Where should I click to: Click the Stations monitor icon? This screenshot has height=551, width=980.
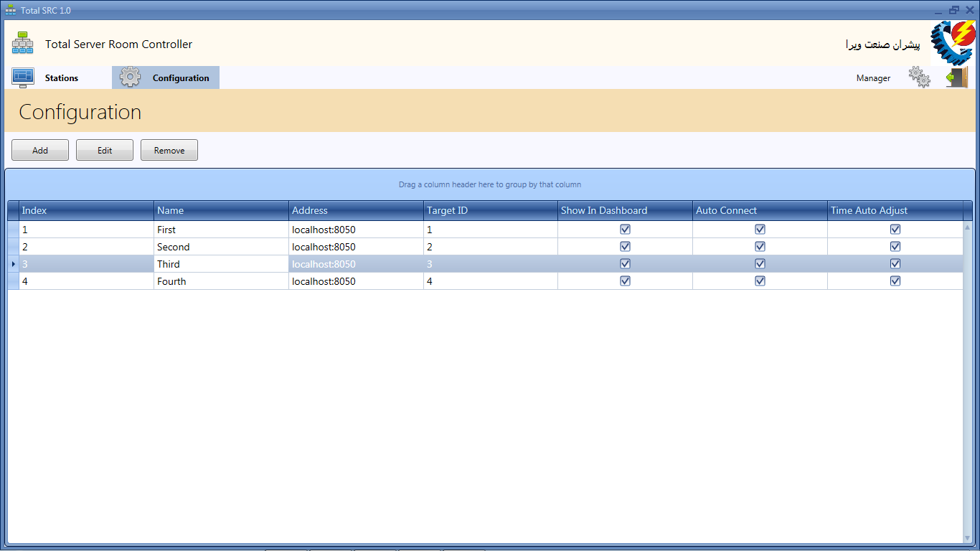pos(23,77)
